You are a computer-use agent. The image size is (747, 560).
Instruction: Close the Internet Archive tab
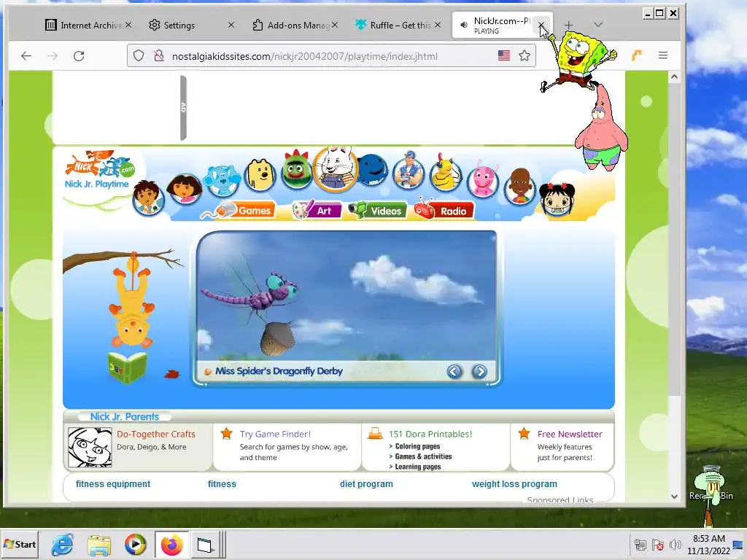128,25
